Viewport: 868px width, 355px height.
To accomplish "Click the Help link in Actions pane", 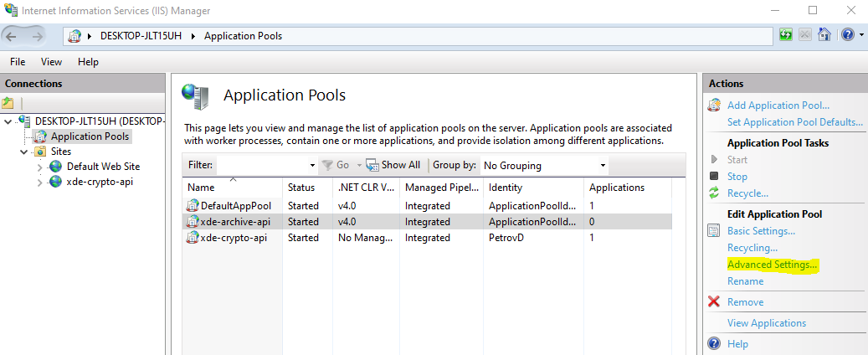I will point(738,344).
